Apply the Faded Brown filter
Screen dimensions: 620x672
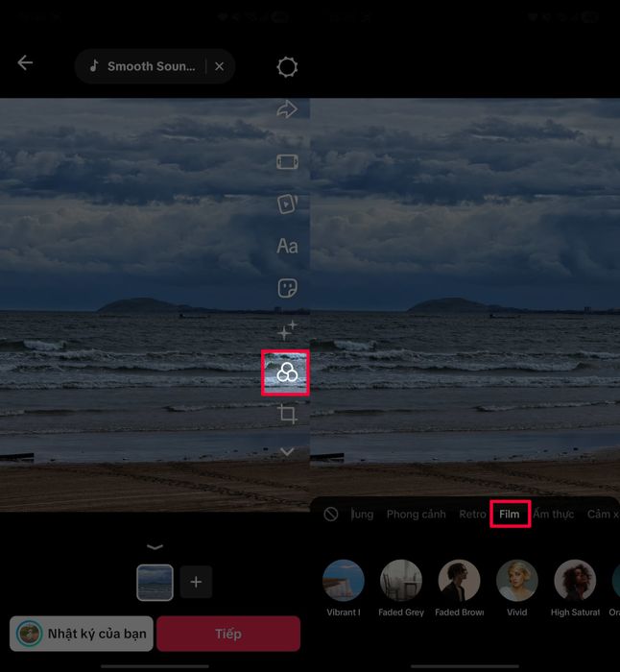click(460, 588)
